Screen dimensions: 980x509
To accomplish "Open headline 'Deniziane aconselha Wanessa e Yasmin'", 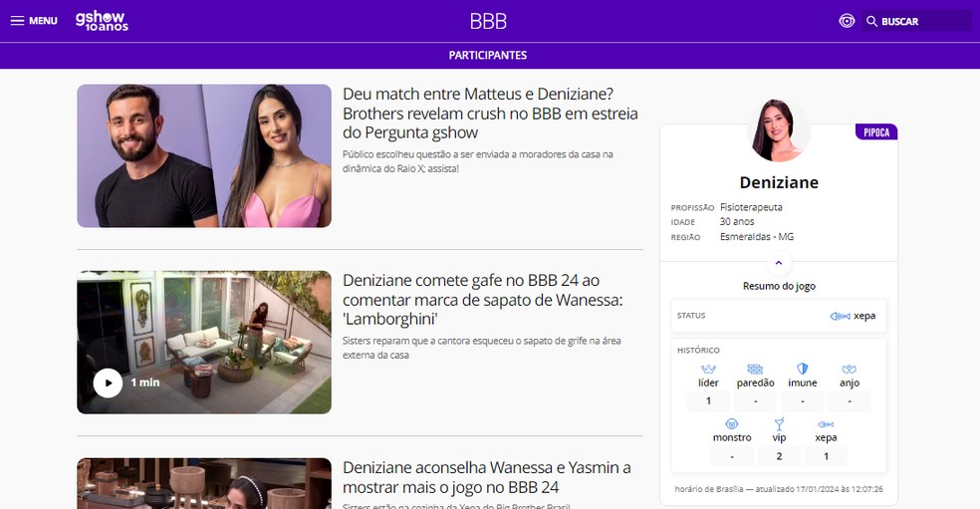I will [486, 477].
